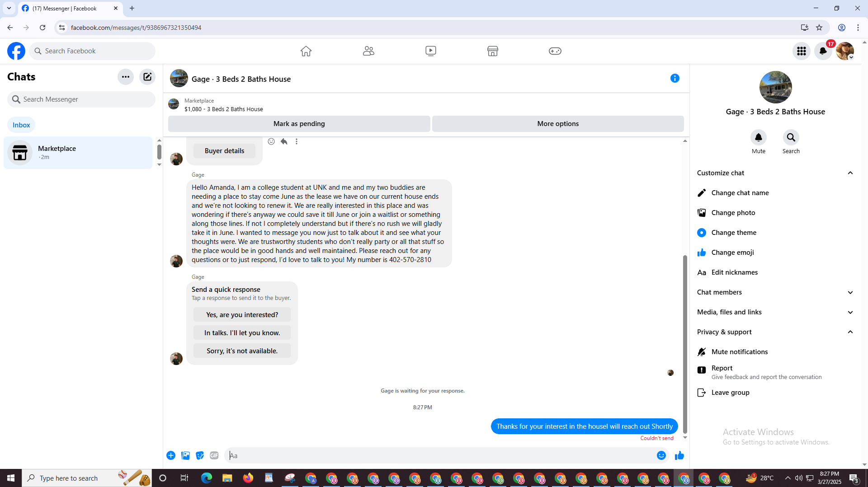Open Facebook Home feed icon
This screenshot has height=487, width=868.
(306, 51)
